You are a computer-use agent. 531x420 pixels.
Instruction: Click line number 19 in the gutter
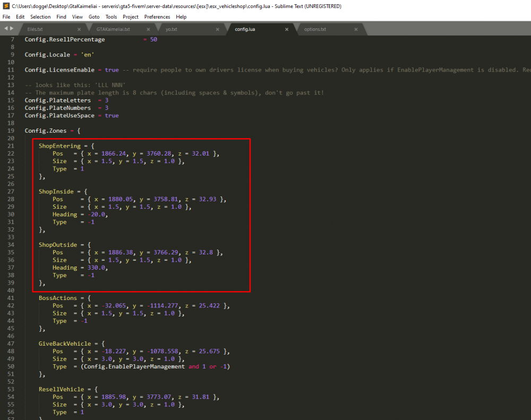11,131
